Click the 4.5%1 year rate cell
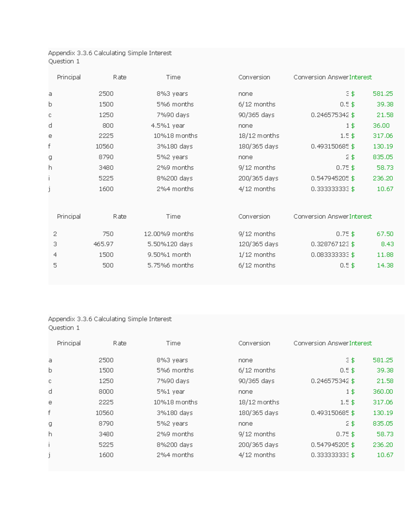 point(167,126)
